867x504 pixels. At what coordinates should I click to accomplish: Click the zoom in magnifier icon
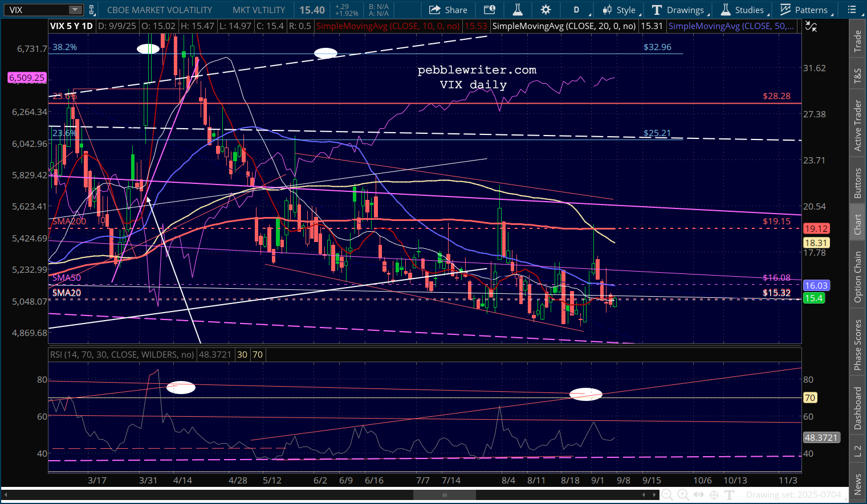click(683, 495)
